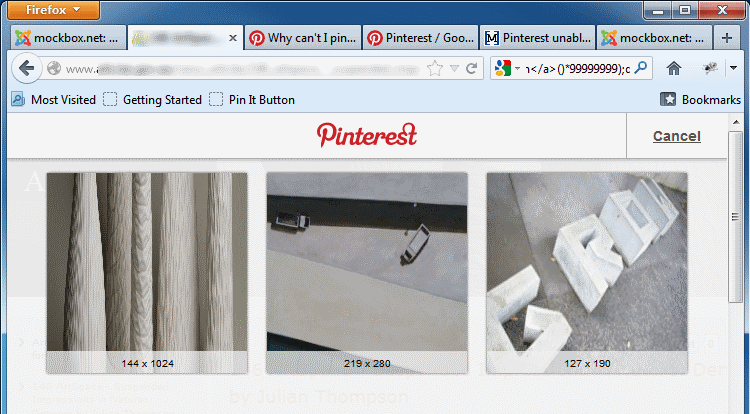Bookmark this page with the star icon
Screen dimensions: 750x414
pyautogui.click(x=435, y=68)
